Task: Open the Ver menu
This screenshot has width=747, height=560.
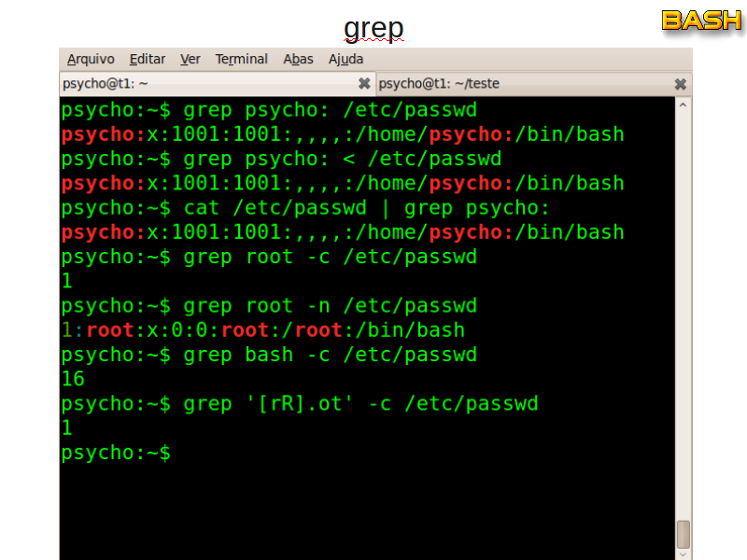Action: tap(190, 59)
